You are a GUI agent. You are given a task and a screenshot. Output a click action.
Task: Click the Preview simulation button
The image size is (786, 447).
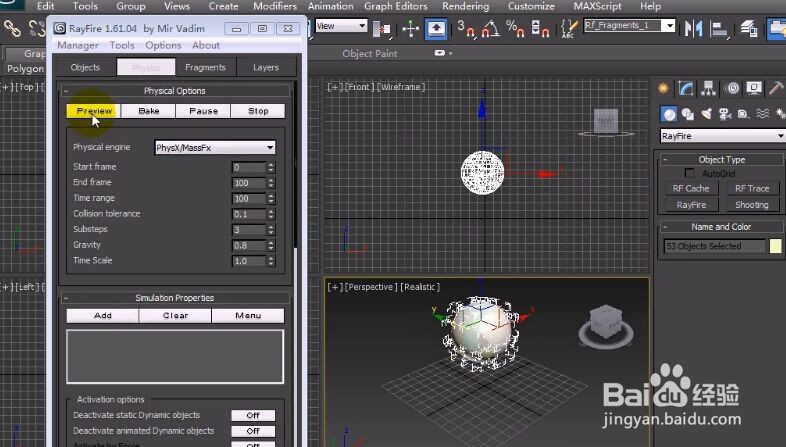pos(94,111)
